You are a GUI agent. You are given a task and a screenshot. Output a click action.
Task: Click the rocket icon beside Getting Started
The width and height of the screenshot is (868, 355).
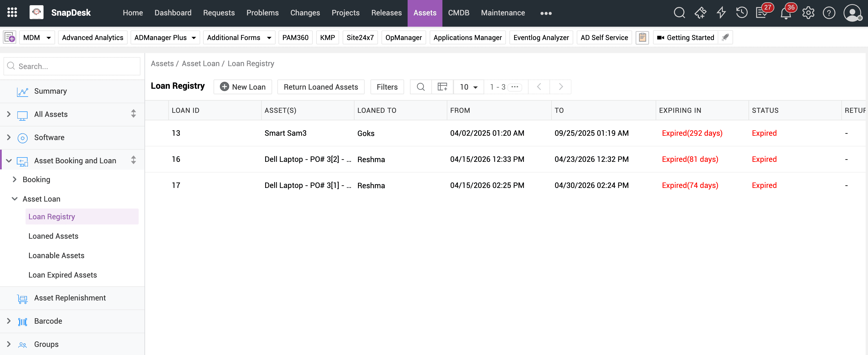point(726,37)
